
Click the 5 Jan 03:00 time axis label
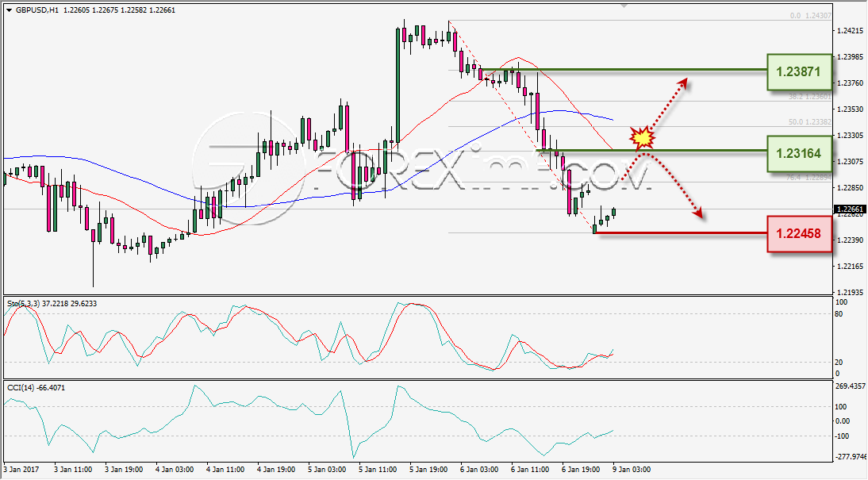pos(327,470)
